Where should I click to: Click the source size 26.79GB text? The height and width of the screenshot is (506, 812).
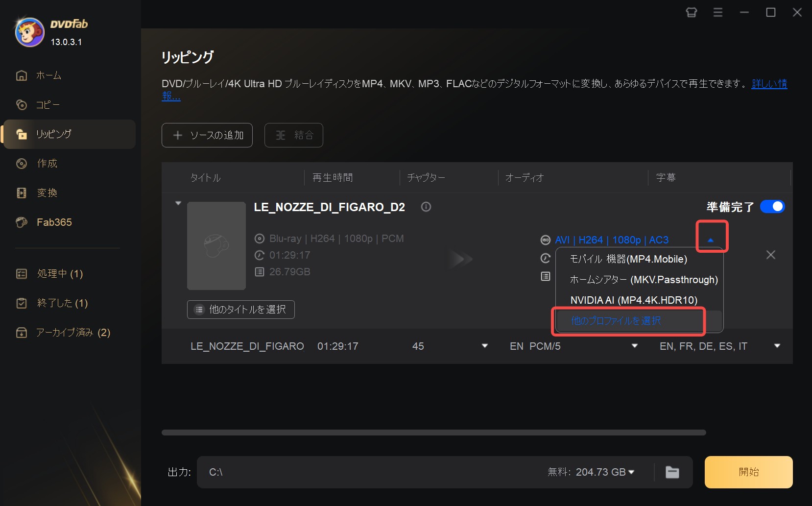pos(290,272)
